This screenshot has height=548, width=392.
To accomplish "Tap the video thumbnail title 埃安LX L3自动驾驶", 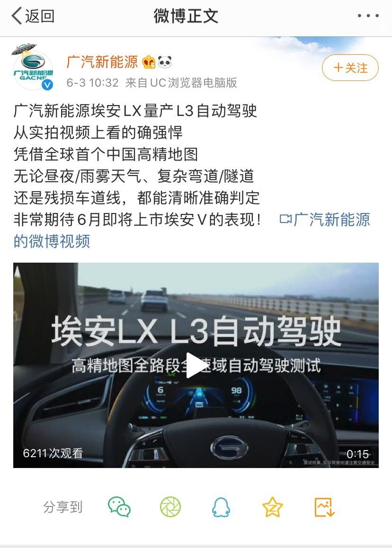I will [196, 331].
